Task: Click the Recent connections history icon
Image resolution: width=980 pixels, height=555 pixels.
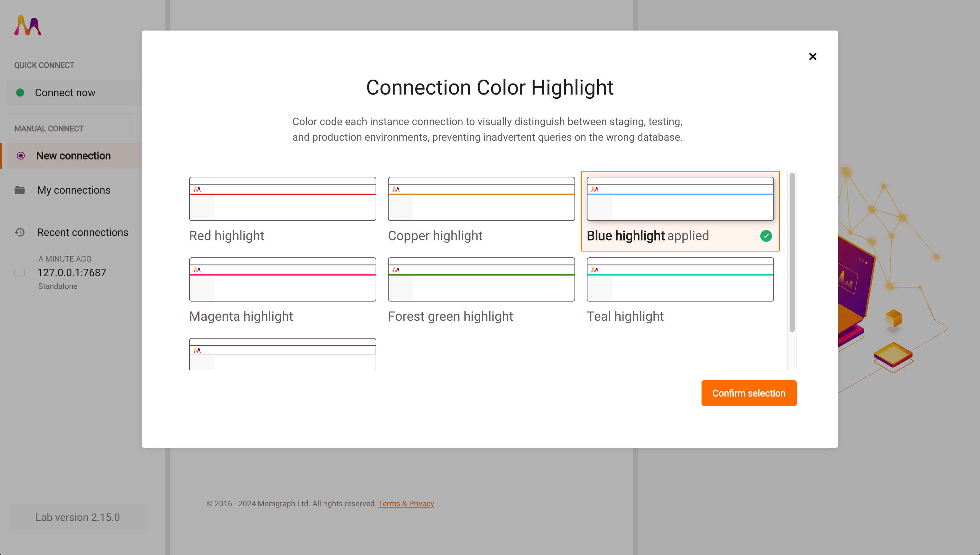Action: point(20,232)
